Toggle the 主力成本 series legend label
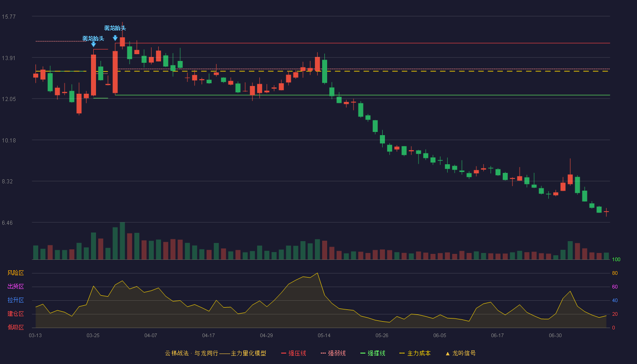637x364 pixels. (x=419, y=354)
